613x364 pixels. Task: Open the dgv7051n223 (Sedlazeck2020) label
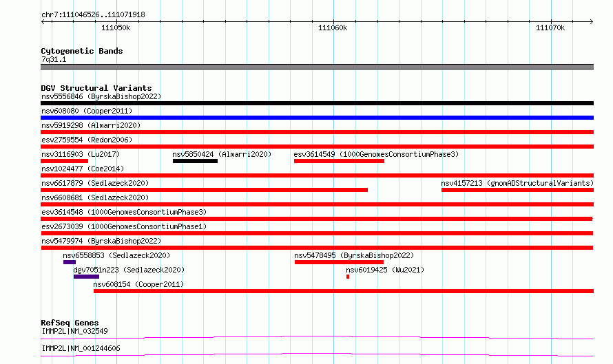click(x=129, y=270)
